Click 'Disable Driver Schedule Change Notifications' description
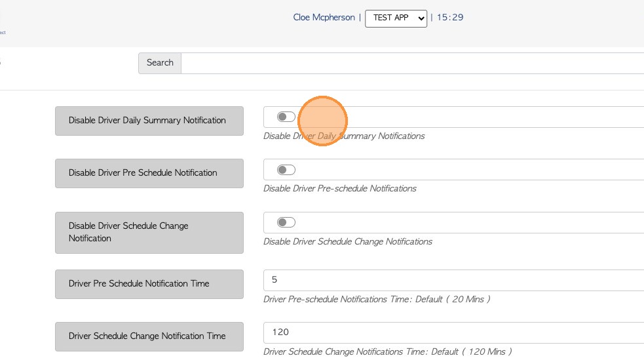 tap(347, 242)
